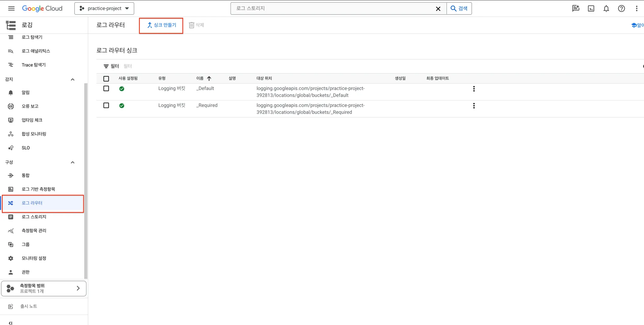Click the 최종 업데이트 column header

(x=438, y=79)
